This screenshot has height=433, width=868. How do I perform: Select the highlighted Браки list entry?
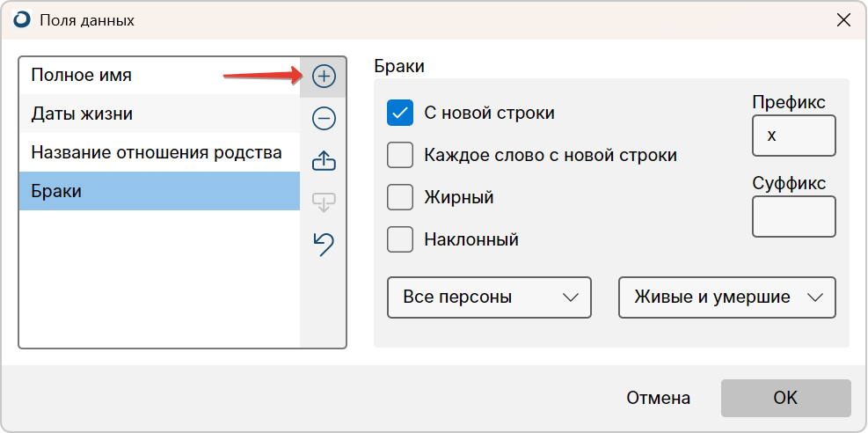[159, 191]
